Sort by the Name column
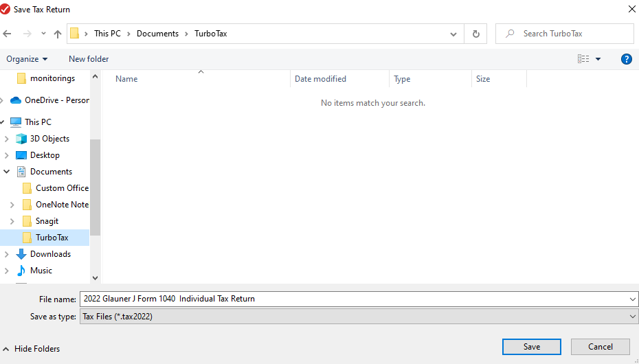Screen dimensions: 639x364 coord(196,79)
